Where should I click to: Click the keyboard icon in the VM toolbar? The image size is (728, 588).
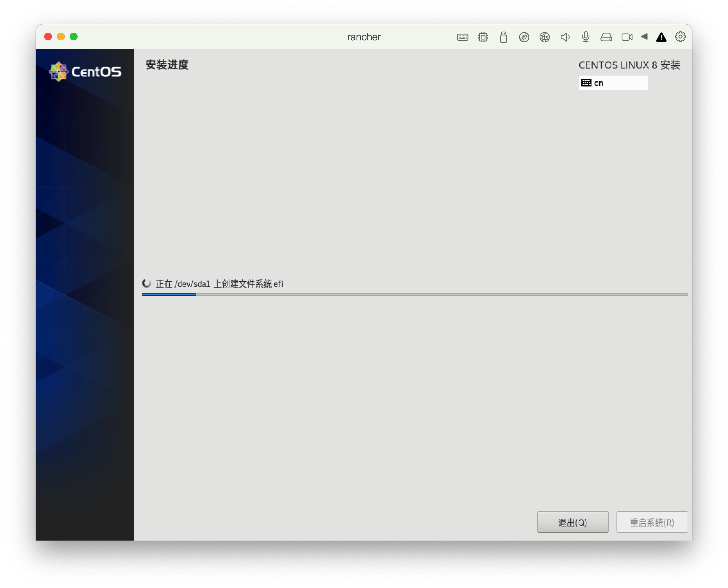[x=462, y=37]
